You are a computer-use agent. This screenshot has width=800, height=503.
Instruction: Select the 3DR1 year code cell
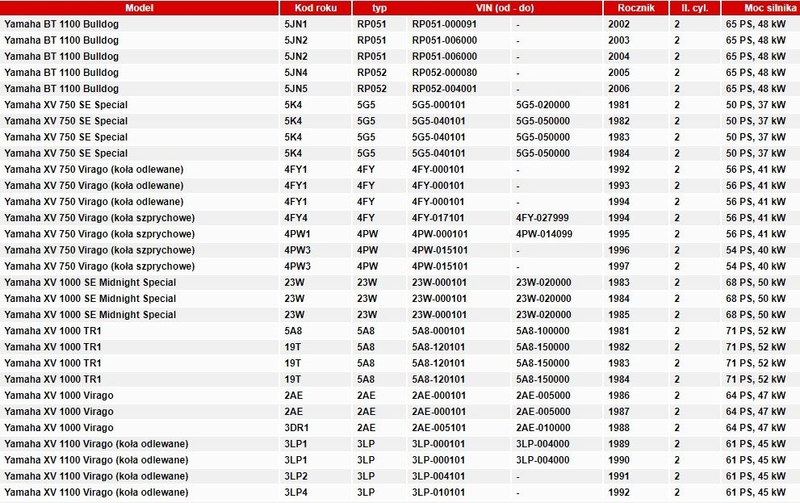(297, 427)
